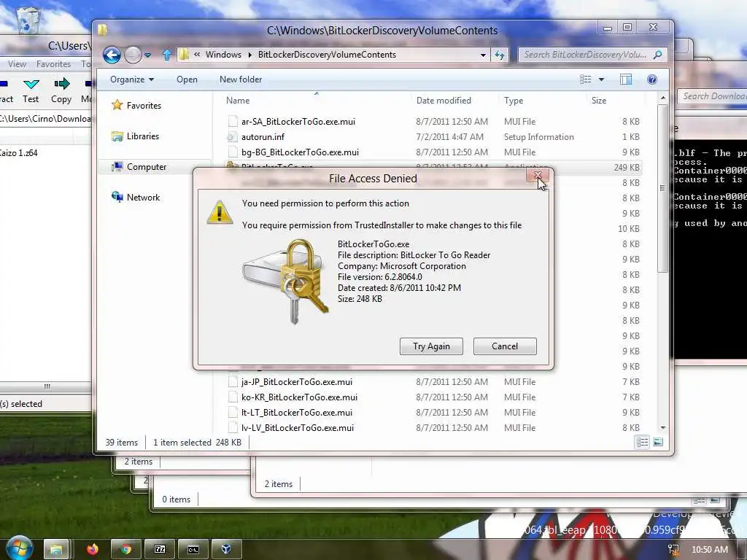The height and width of the screenshot is (560, 747).
Task: Sort by the Type column header
Action: coord(514,101)
